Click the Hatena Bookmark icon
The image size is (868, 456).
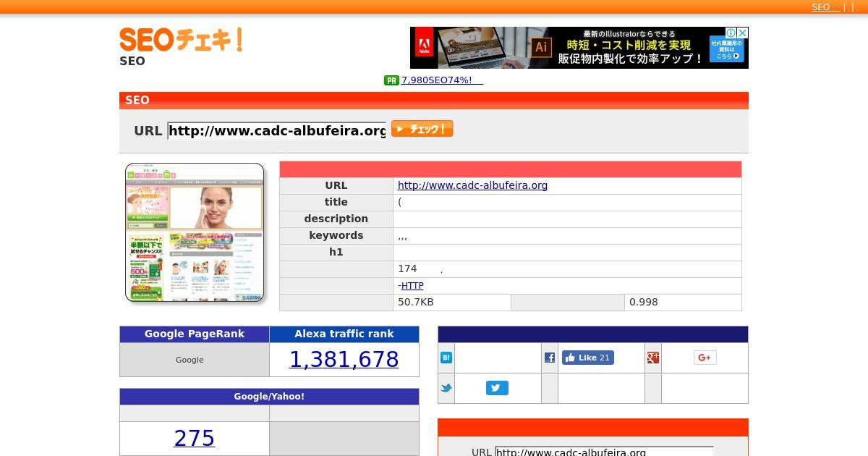click(x=446, y=358)
